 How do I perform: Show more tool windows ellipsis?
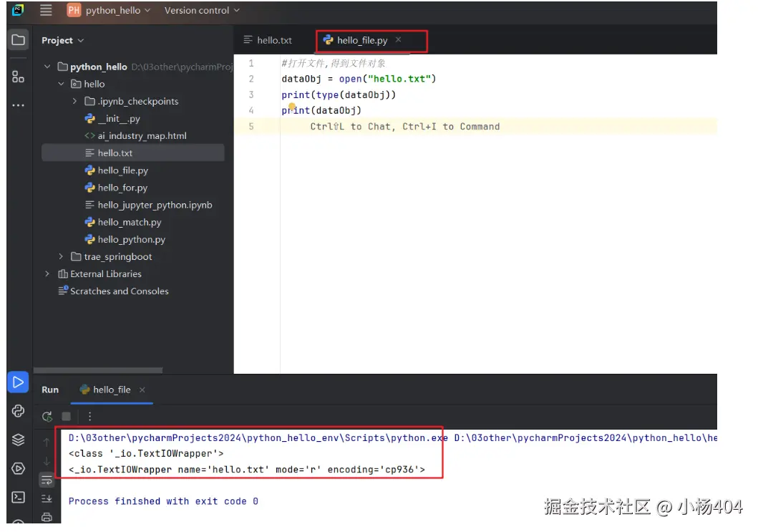[19, 105]
